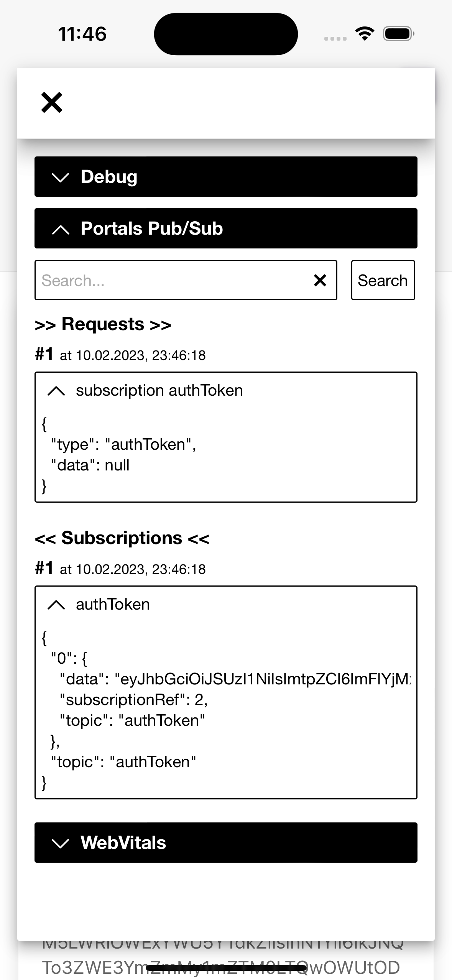Click the chevron beside Portals Pub/Sub
Screen dimensions: 452x980
pos(60,229)
